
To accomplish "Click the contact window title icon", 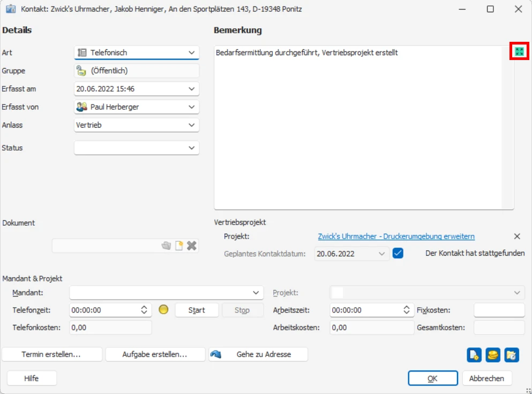I will [x=11, y=9].
